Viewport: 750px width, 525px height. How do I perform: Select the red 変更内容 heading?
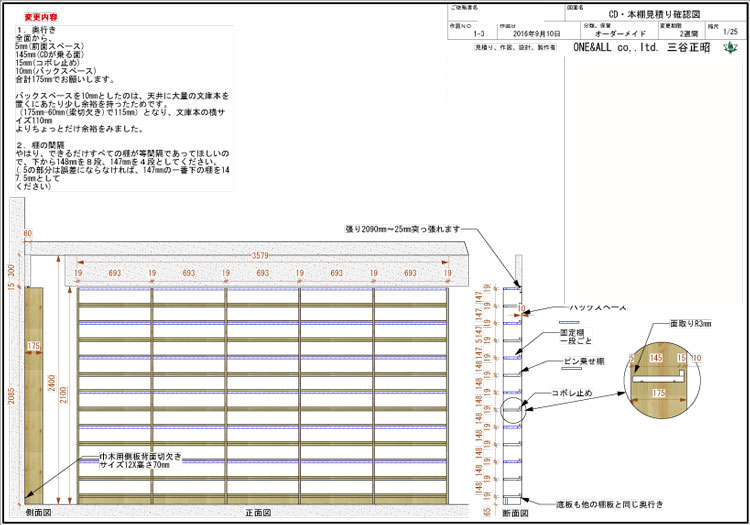click(41, 17)
